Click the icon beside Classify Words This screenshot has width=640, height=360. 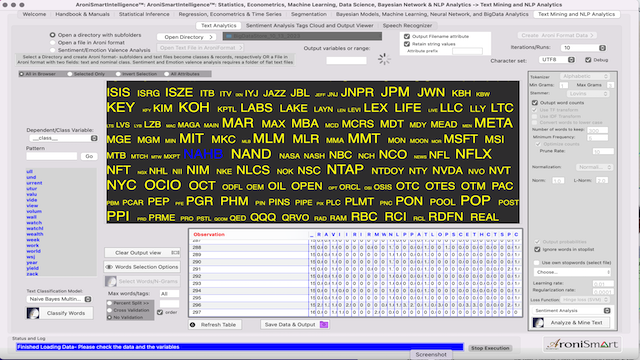pyautogui.click(x=33, y=313)
